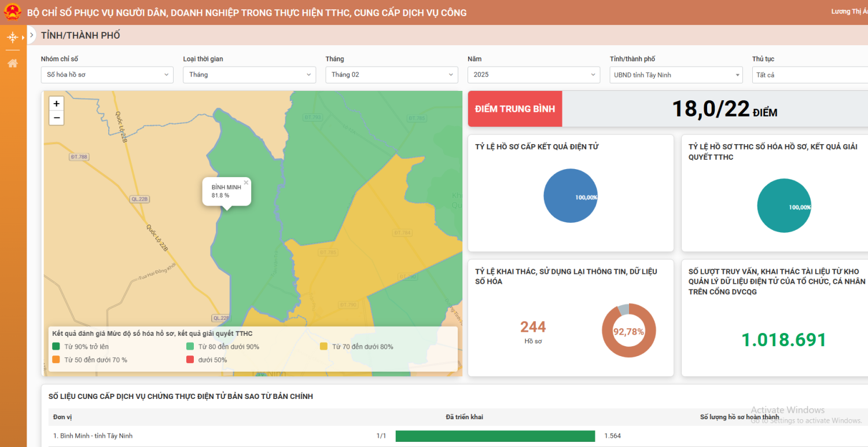This screenshot has height=447, width=868.
Task: Click the QL.22B road label on map
Action: click(x=140, y=199)
